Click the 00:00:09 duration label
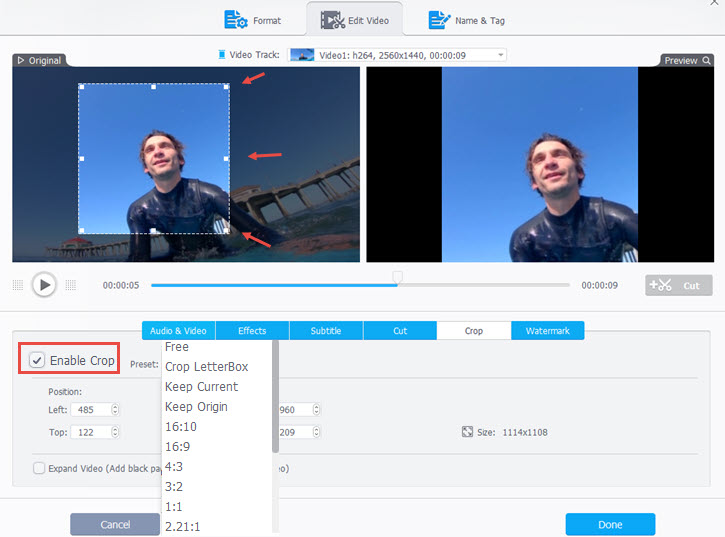This screenshot has width=725, height=537. pyautogui.click(x=600, y=285)
